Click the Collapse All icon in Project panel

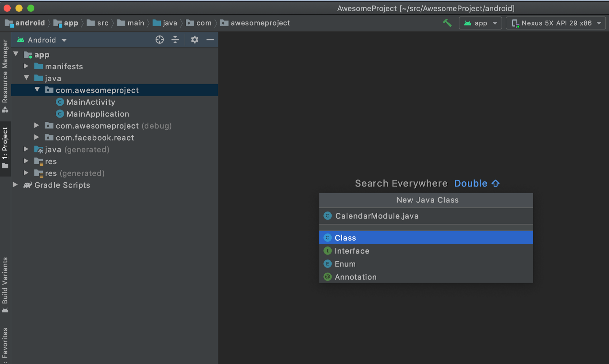[x=175, y=40]
